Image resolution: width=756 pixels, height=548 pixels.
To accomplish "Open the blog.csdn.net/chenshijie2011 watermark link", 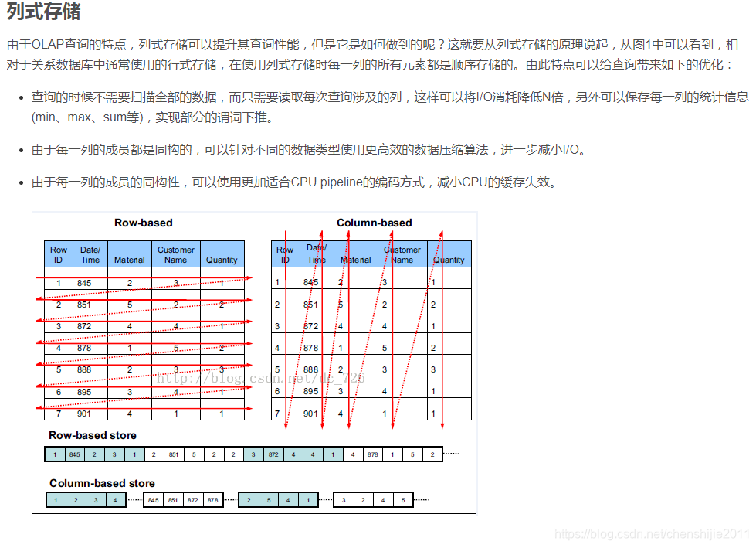I will point(651,534).
